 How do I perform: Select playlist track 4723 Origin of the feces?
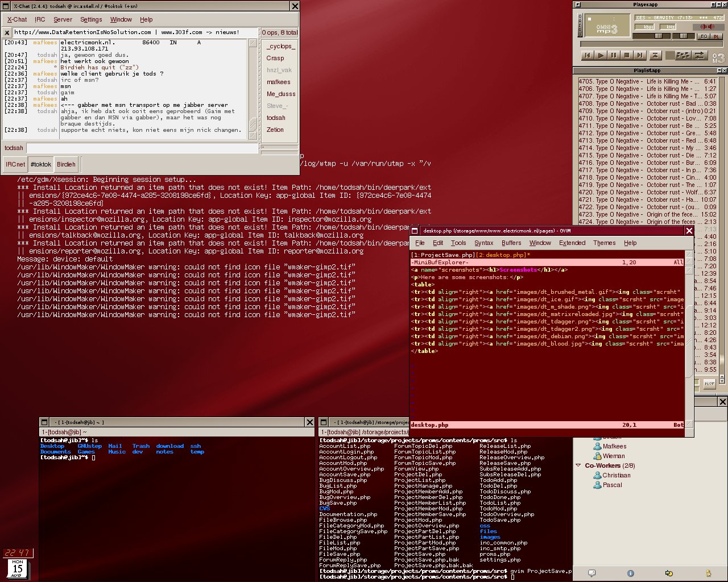pyautogui.click(x=648, y=214)
